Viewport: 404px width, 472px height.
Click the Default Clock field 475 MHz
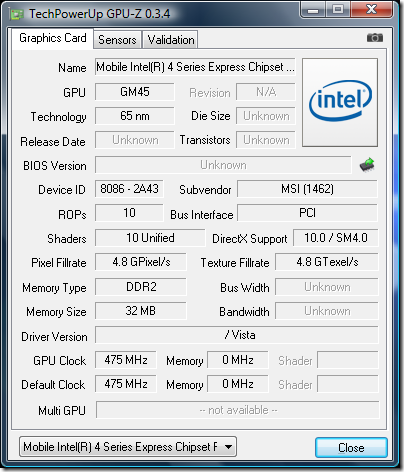click(x=126, y=384)
